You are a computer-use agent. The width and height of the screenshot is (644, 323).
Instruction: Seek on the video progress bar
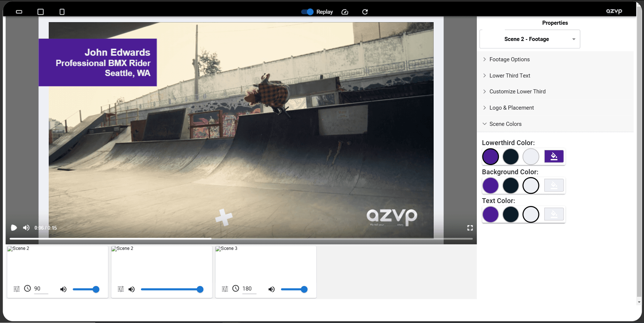241,239
